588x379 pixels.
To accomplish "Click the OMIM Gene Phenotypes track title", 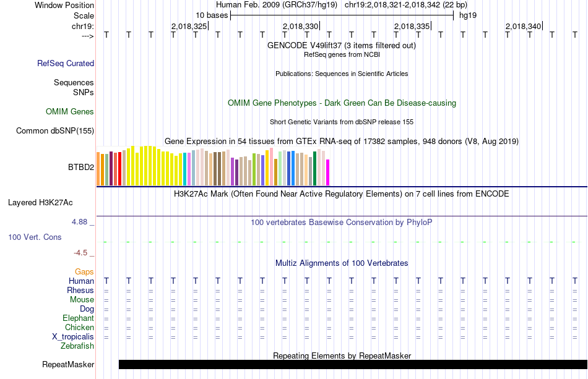I will click(x=342, y=103).
